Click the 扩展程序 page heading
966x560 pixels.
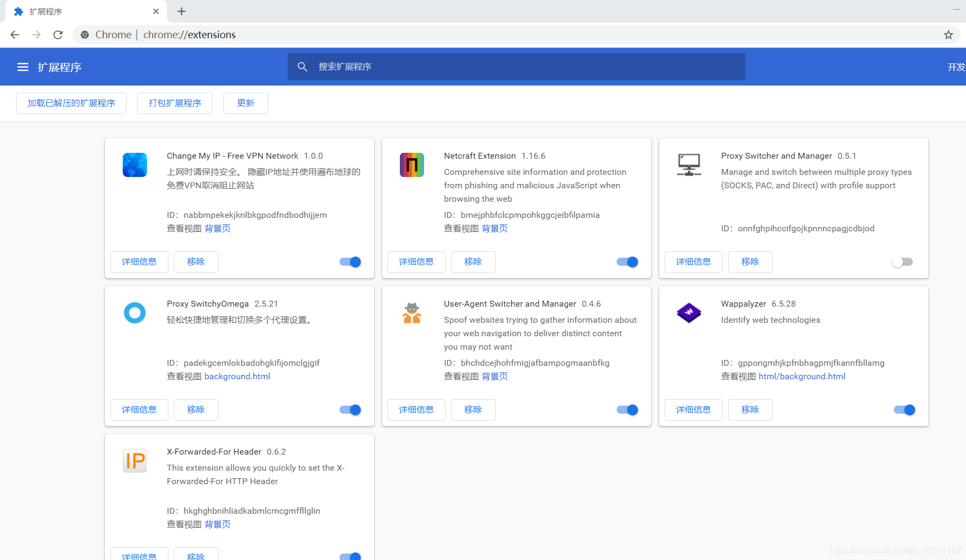(x=59, y=67)
